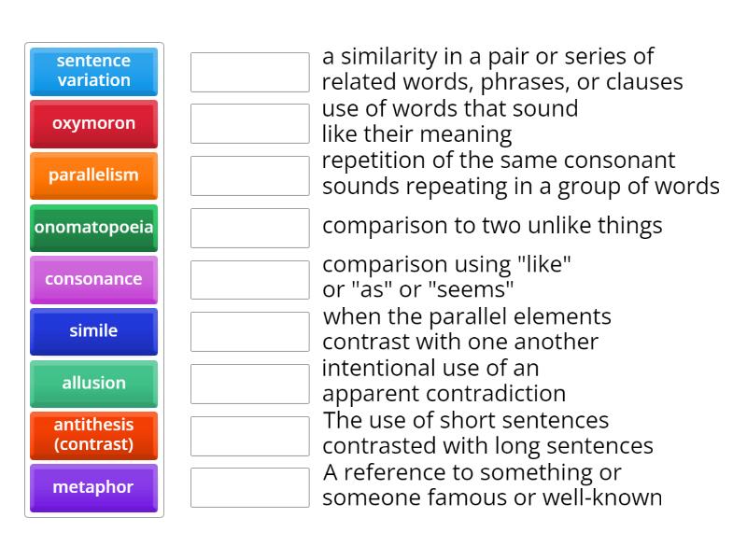Click the 'simile' tile
The width and height of the screenshot is (747, 560).
tap(93, 331)
